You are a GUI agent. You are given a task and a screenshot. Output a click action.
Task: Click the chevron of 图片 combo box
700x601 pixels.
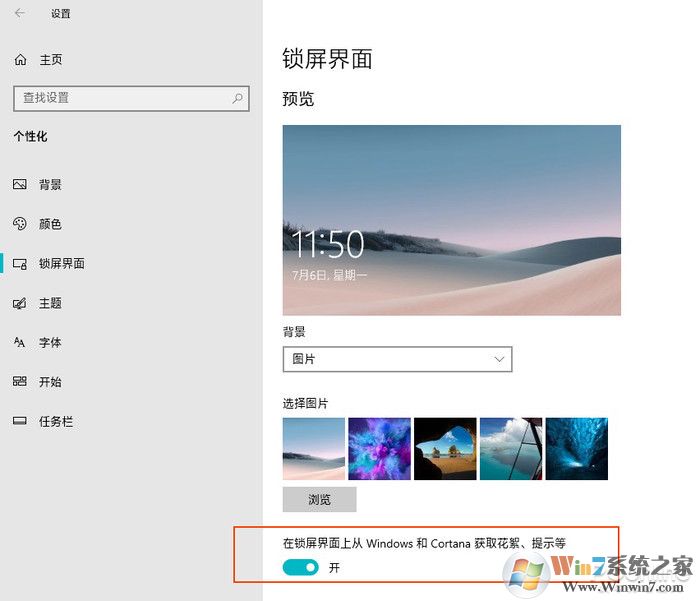499,359
